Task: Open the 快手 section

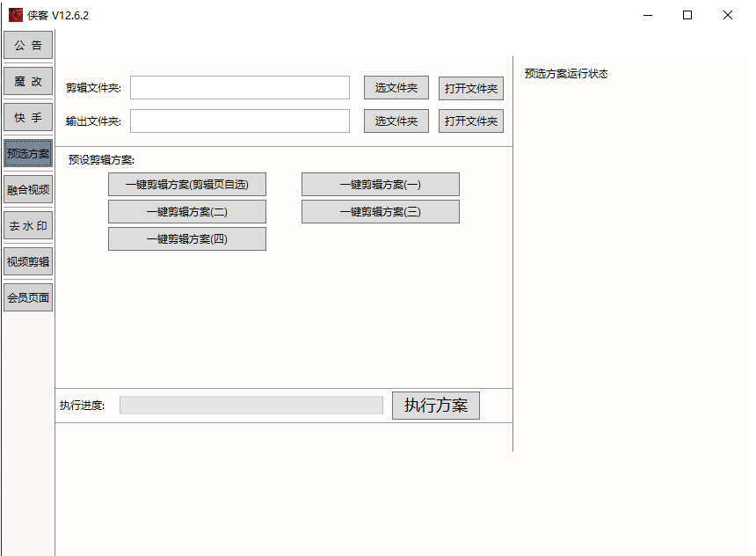Action: click(x=27, y=117)
